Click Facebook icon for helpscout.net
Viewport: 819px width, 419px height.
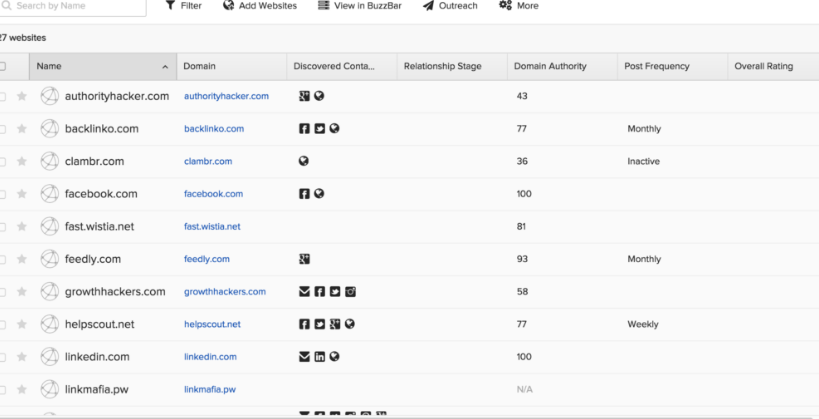[x=304, y=324]
